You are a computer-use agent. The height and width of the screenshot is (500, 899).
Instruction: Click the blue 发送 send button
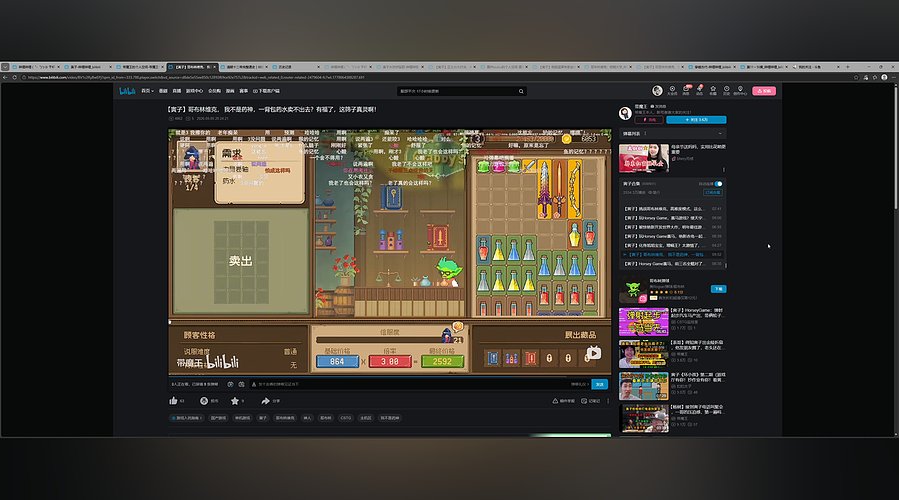pos(600,384)
